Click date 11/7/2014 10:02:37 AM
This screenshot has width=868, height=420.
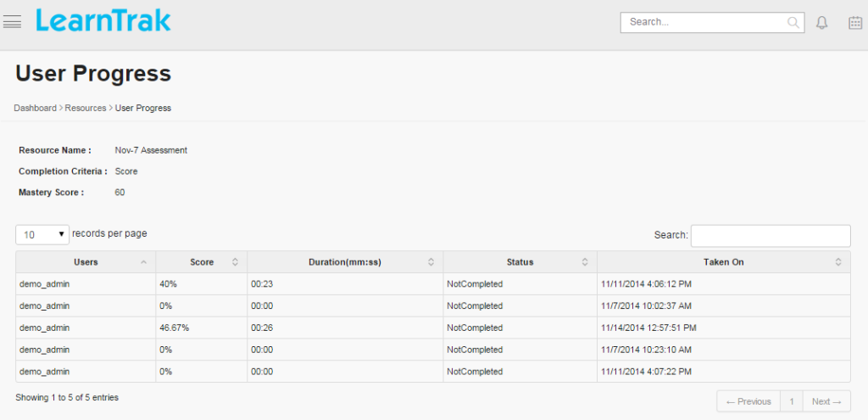pyautogui.click(x=646, y=305)
